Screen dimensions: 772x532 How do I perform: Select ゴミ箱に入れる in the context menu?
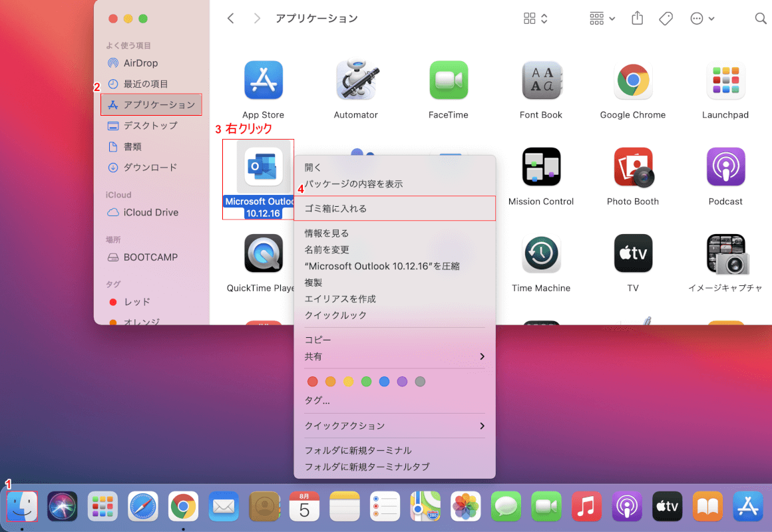(x=395, y=208)
